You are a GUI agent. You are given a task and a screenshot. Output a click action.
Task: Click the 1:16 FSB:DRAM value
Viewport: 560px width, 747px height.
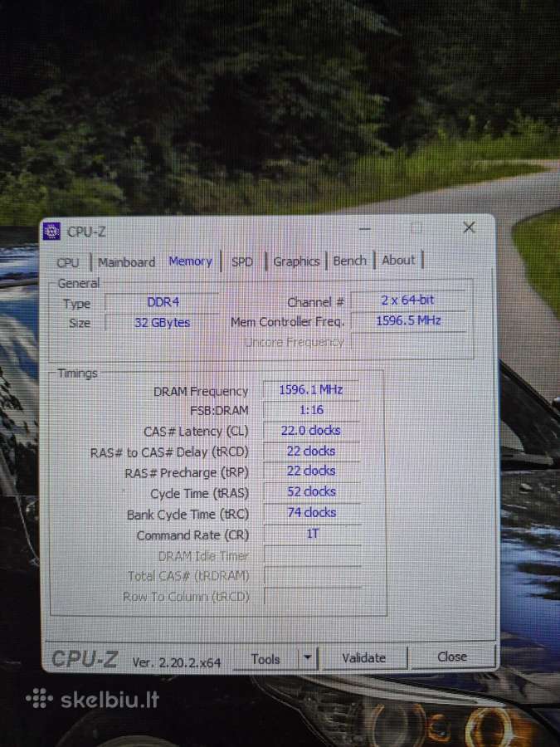[311, 410]
